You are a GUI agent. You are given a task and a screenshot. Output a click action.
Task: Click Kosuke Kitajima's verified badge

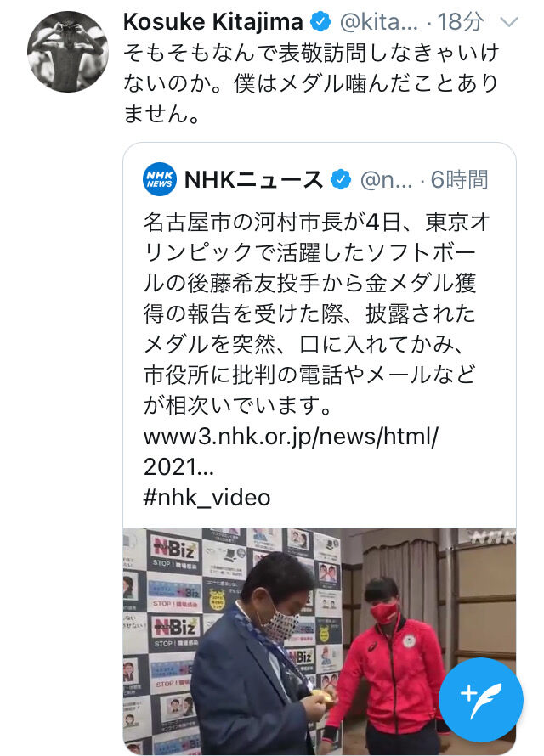pyautogui.click(x=320, y=22)
